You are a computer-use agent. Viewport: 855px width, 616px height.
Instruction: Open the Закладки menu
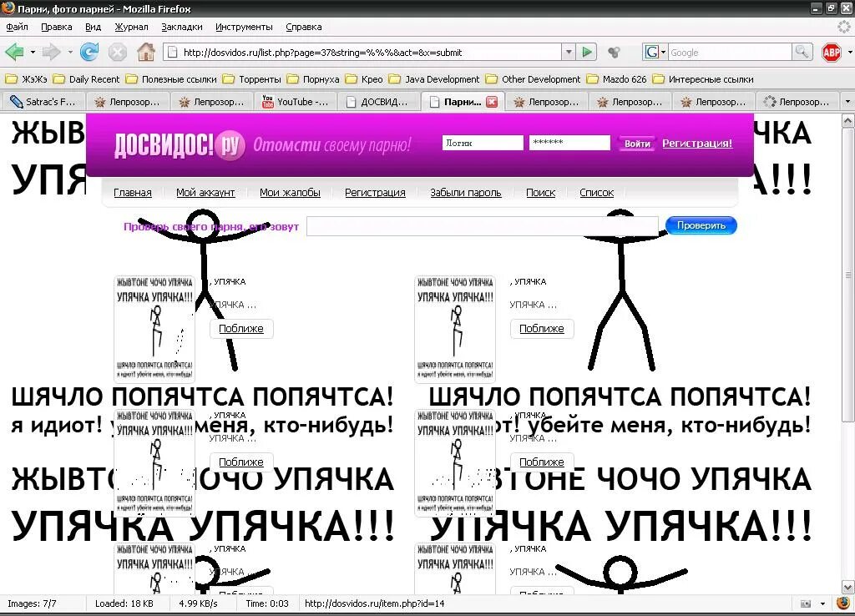coord(182,27)
